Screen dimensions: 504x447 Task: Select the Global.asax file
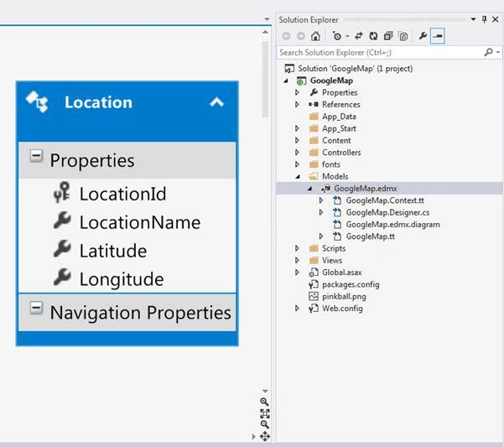click(x=341, y=273)
